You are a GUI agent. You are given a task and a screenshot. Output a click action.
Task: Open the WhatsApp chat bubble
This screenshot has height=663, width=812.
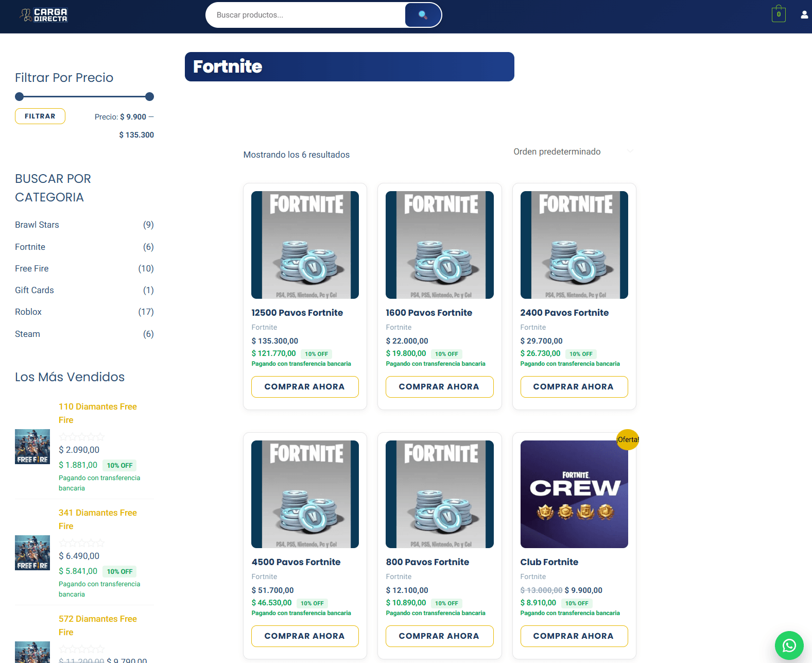coord(789,645)
